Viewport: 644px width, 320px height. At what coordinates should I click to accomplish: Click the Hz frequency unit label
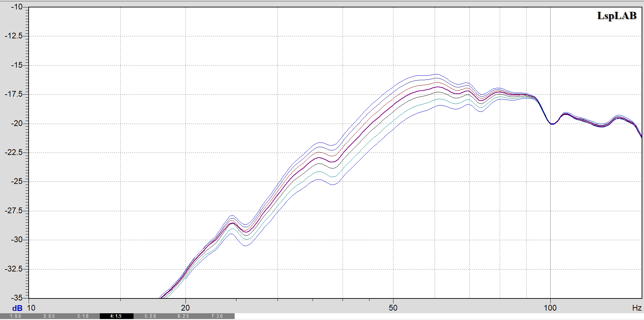[637, 308]
